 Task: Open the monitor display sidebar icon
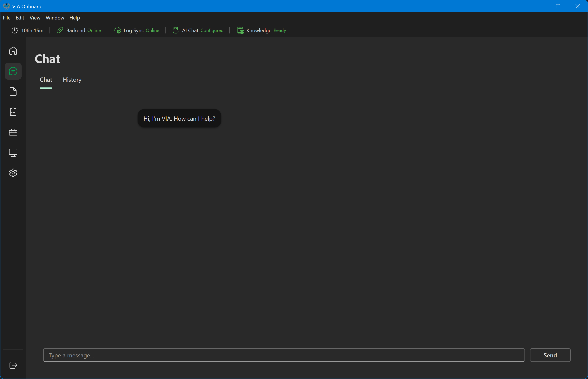point(13,153)
